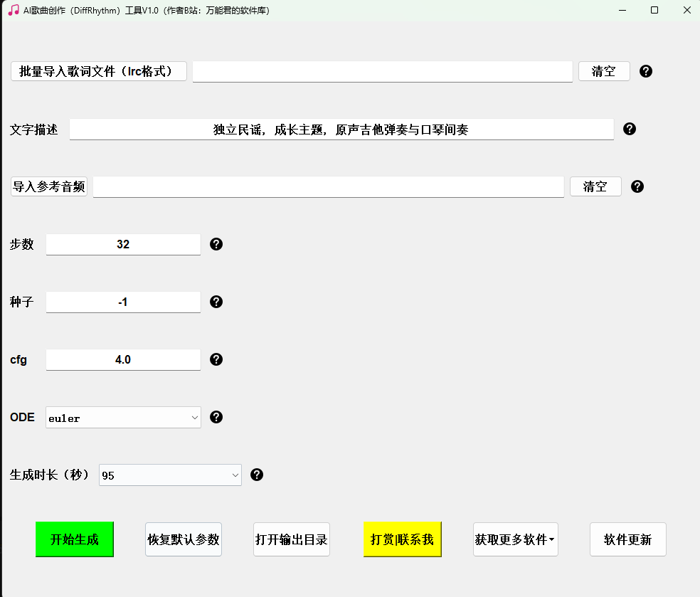Viewport: 700px width, 597px height.
Task: Maximize the DiffRhythm tool window
Action: [654, 10]
